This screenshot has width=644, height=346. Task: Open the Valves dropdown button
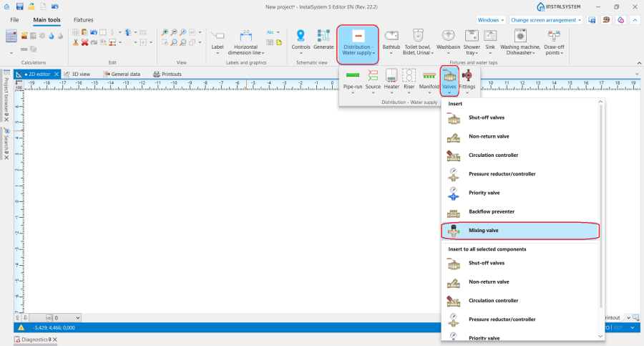[x=449, y=81]
